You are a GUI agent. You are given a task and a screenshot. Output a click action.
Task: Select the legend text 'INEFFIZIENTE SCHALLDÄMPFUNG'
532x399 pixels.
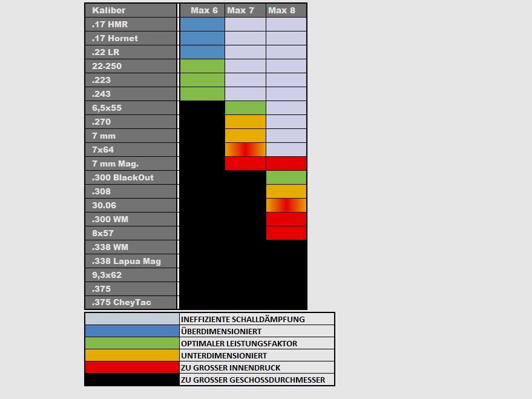point(243,319)
